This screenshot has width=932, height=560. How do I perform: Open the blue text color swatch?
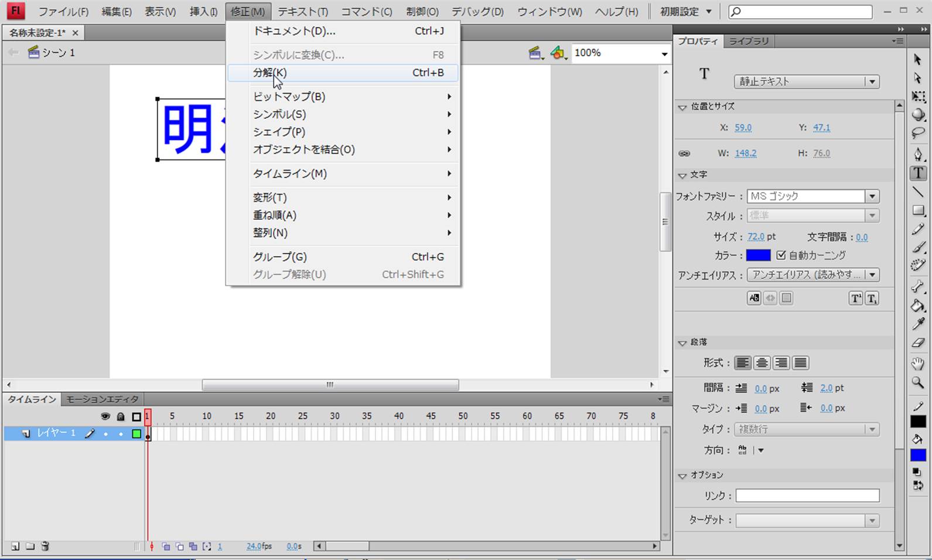tap(758, 255)
